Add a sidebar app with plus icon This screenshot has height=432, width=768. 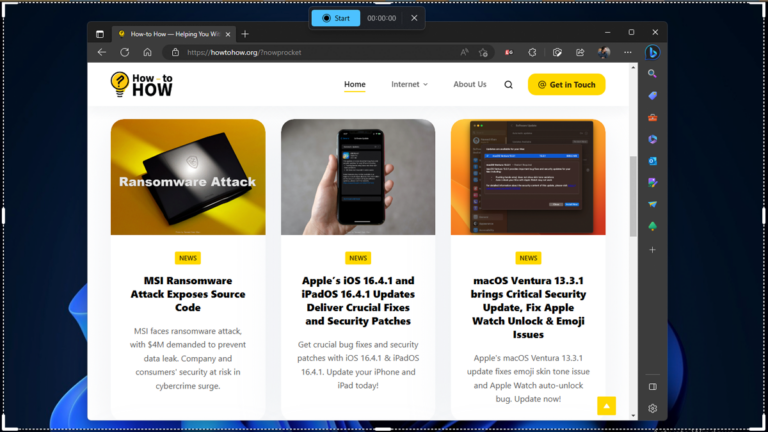coord(652,249)
